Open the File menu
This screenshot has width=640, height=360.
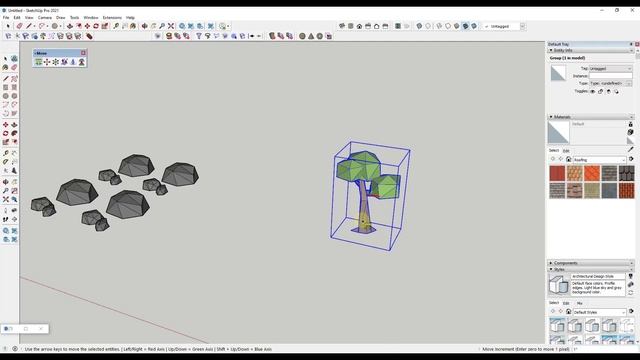(x=6, y=18)
